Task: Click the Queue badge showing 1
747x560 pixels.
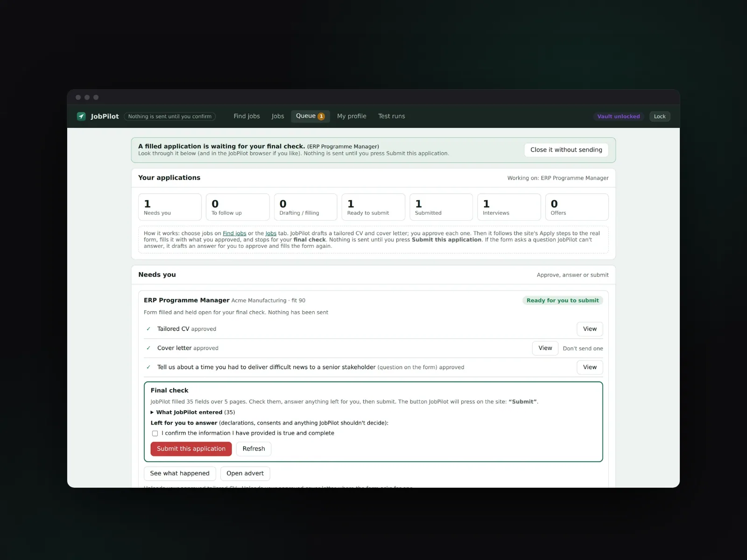Action: pos(321,116)
